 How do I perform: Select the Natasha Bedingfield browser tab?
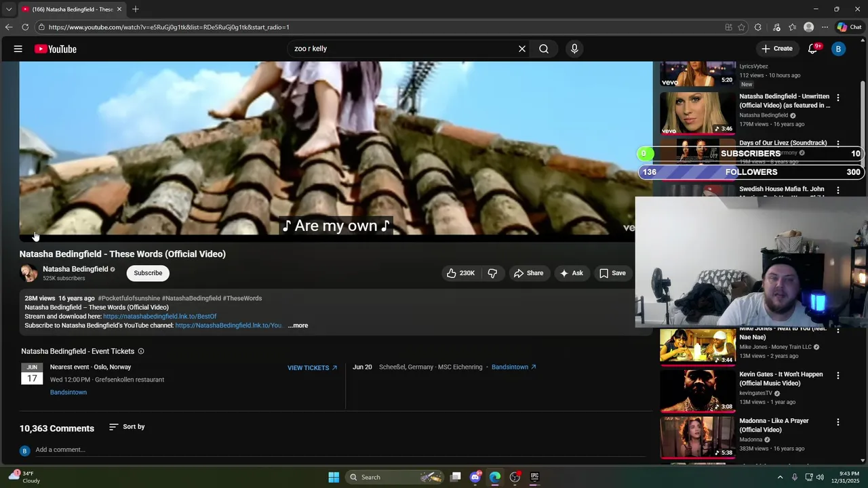coord(72,9)
